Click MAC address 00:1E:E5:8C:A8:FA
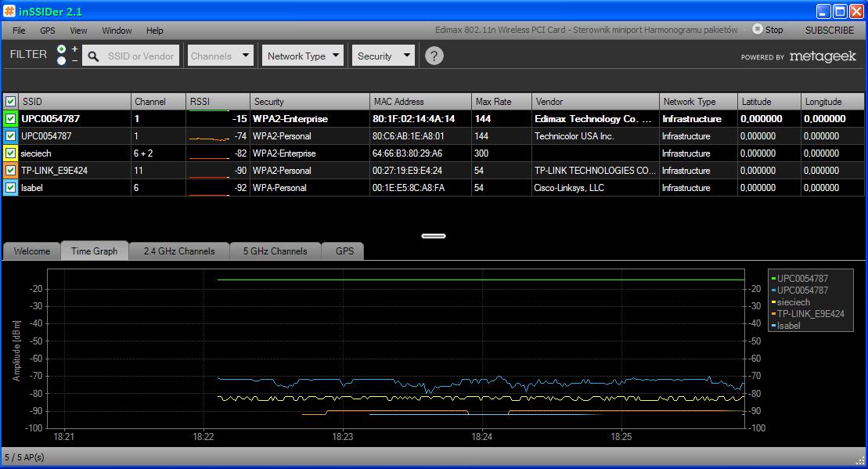 point(408,188)
